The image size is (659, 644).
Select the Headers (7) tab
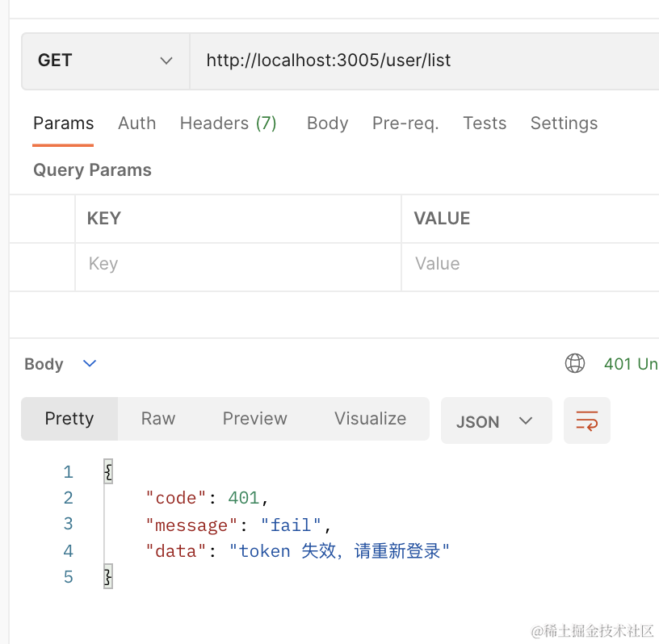(228, 123)
